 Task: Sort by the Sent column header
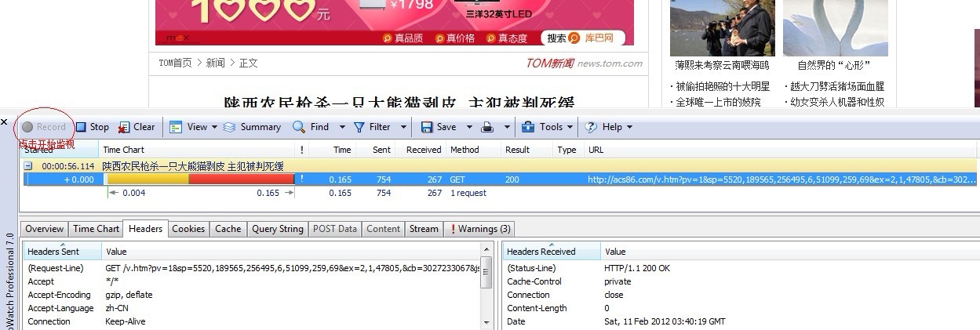coord(374,150)
